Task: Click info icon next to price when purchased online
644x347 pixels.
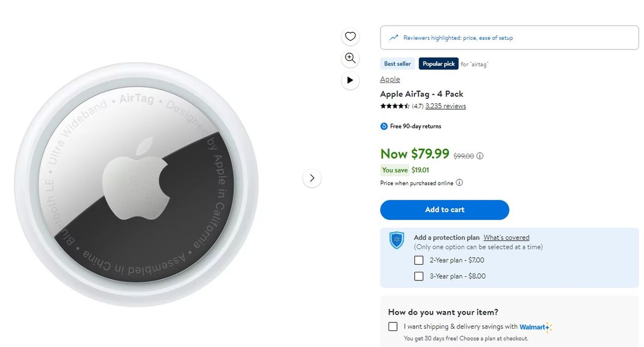Action: point(459,183)
